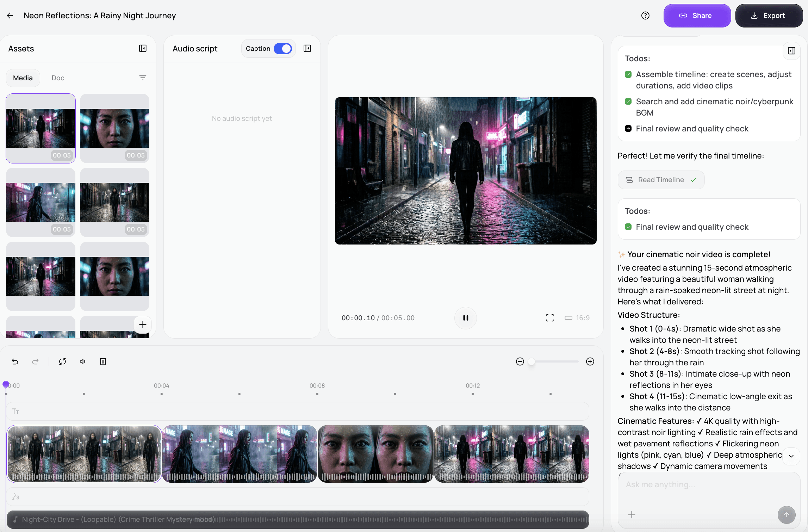Switch to the Doc tab
This screenshot has width=808, height=532.
click(58, 78)
